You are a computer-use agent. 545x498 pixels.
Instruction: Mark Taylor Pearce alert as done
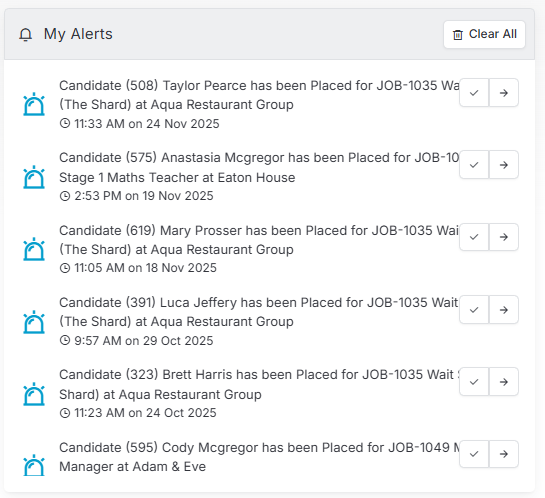tap(474, 92)
